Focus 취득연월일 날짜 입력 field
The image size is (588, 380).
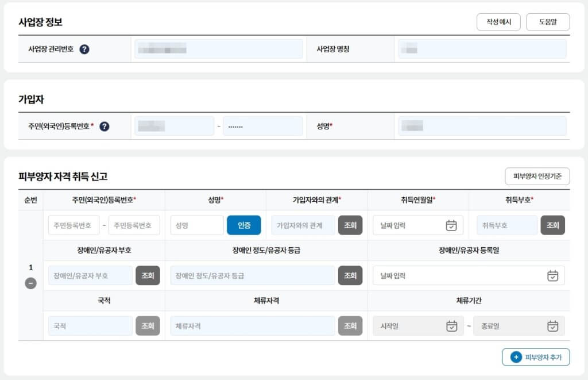coord(418,225)
